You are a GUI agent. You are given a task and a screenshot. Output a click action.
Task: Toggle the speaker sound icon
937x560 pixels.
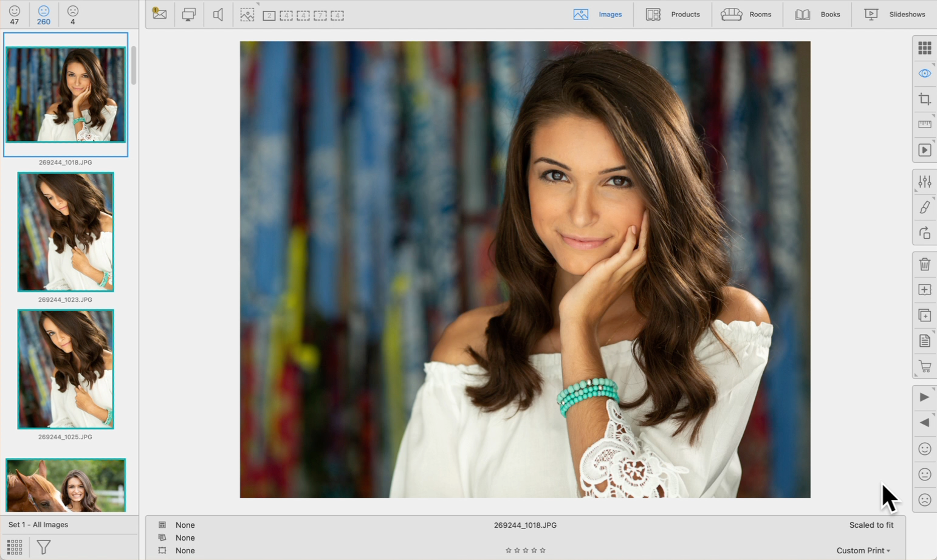click(218, 15)
